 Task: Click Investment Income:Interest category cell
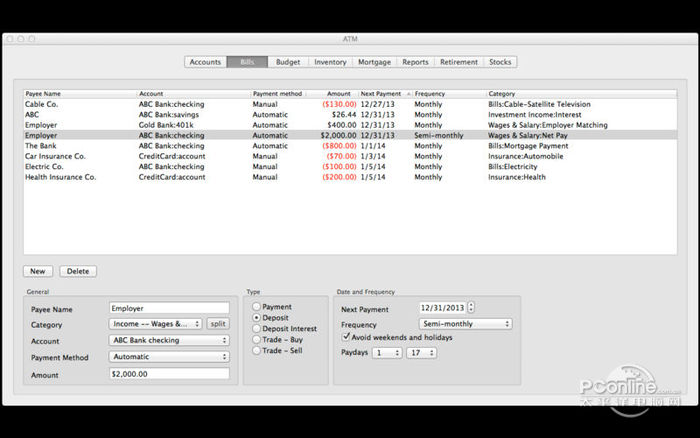click(x=534, y=115)
